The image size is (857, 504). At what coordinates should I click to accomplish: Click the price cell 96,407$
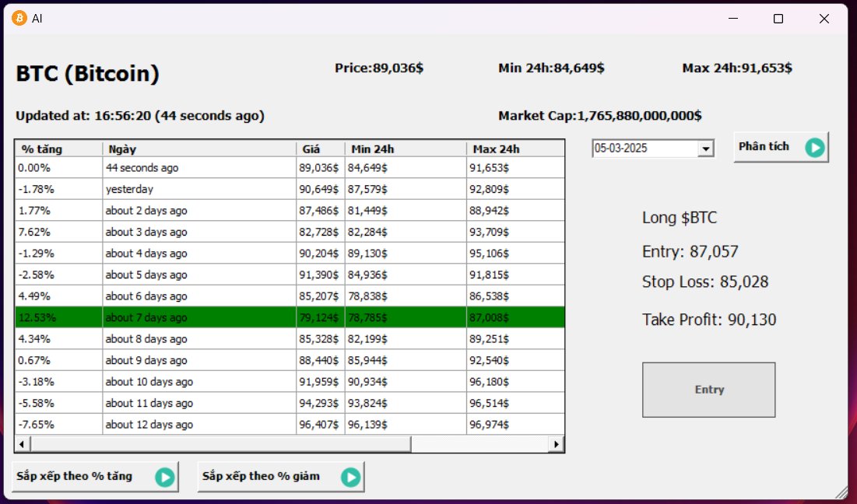pos(320,424)
